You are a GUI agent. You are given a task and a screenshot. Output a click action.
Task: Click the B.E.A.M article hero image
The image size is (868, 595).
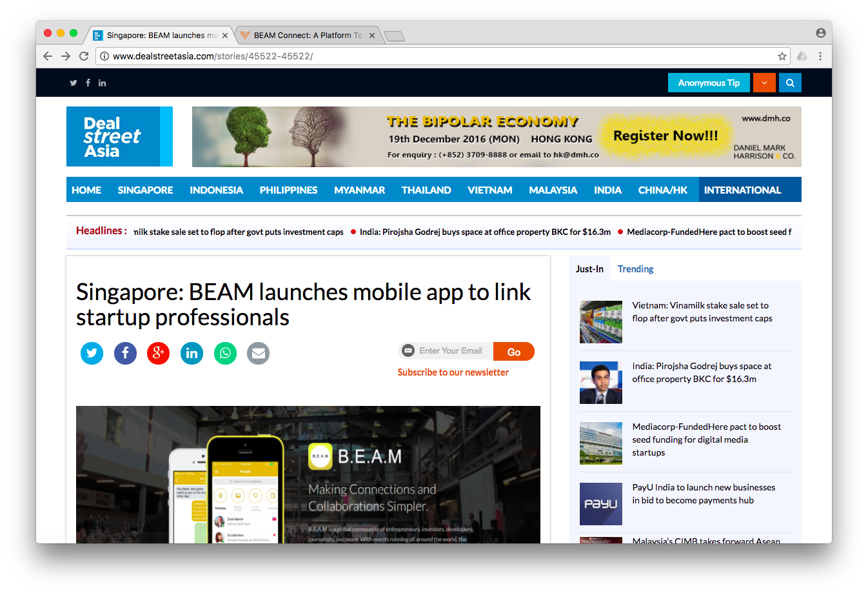click(308, 474)
